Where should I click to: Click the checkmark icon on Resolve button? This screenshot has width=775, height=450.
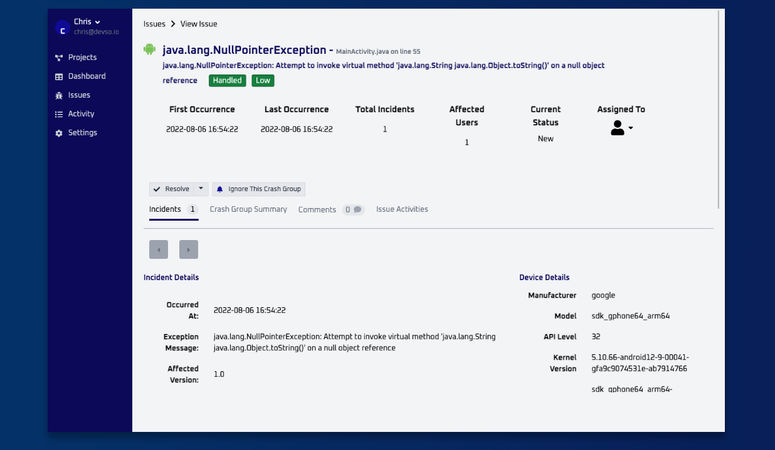pos(157,189)
